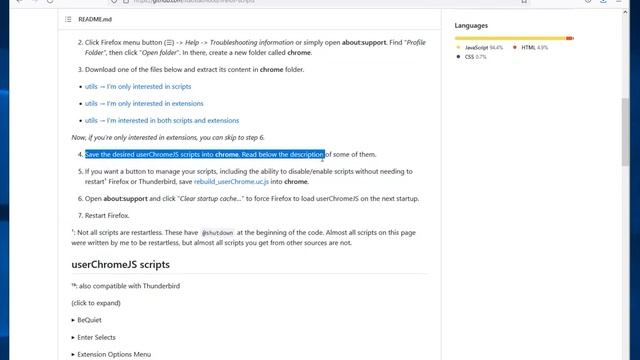The width and height of the screenshot is (640, 360).
Task: Click the 'userChromeJS scripts' heading
Action: (120, 264)
